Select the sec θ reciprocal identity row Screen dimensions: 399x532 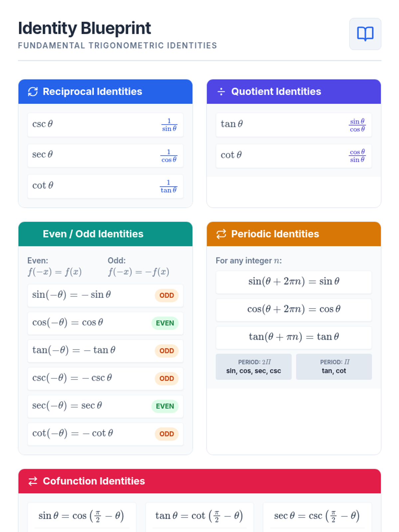(x=105, y=156)
